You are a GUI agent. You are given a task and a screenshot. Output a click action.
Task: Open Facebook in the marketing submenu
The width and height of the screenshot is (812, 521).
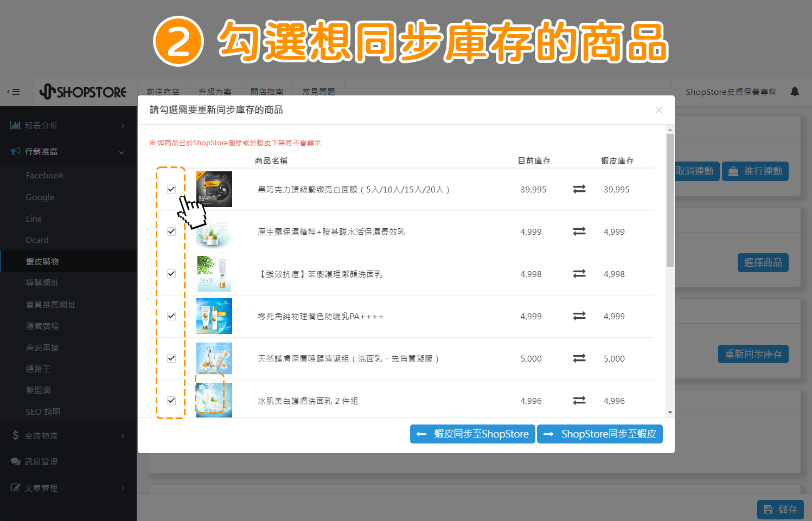[x=44, y=176]
